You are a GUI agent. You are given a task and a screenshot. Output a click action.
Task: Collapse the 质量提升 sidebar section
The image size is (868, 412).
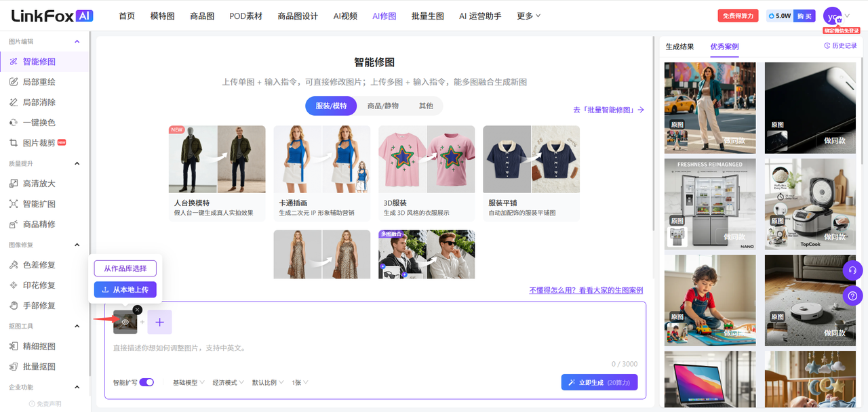[77, 163]
